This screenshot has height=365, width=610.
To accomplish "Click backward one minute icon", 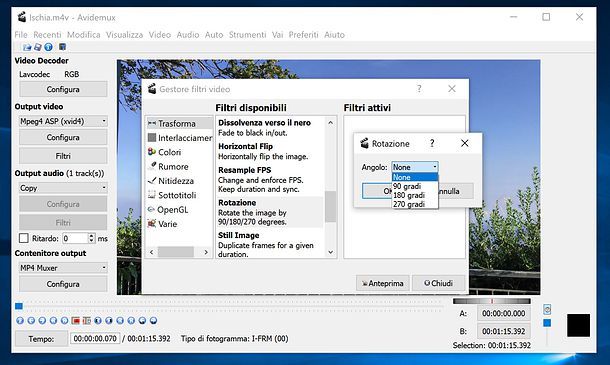I will tap(142, 321).
